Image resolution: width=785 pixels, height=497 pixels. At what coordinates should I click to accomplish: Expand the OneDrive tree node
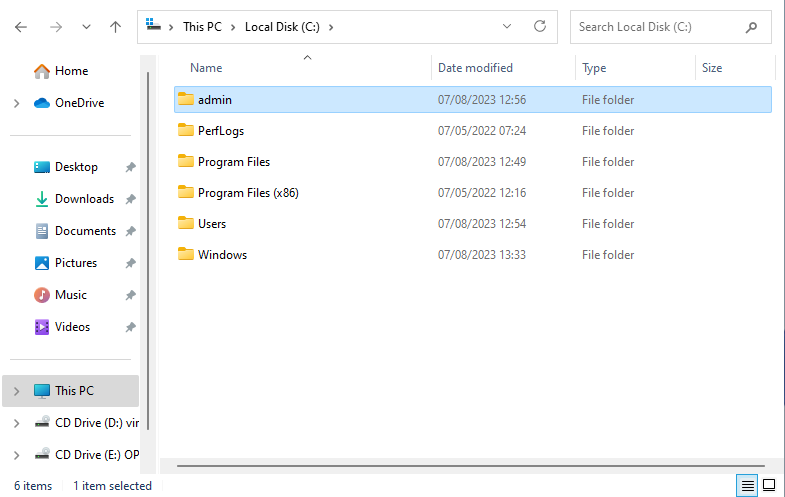(x=17, y=103)
